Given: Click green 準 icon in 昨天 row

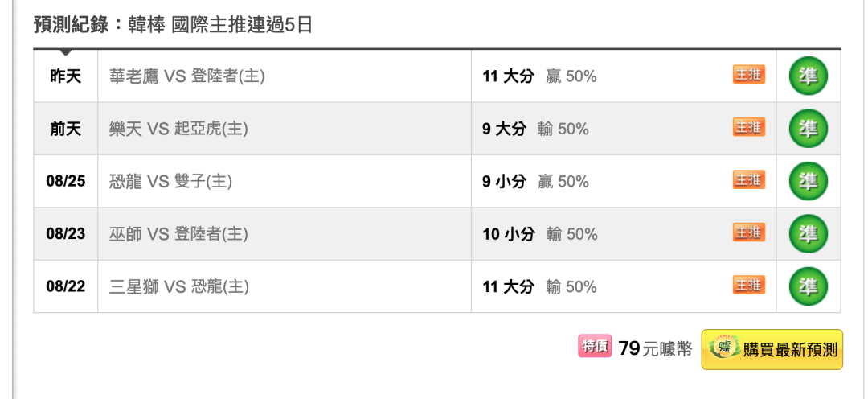Looking at the screenshot, I should pos(809,76).
